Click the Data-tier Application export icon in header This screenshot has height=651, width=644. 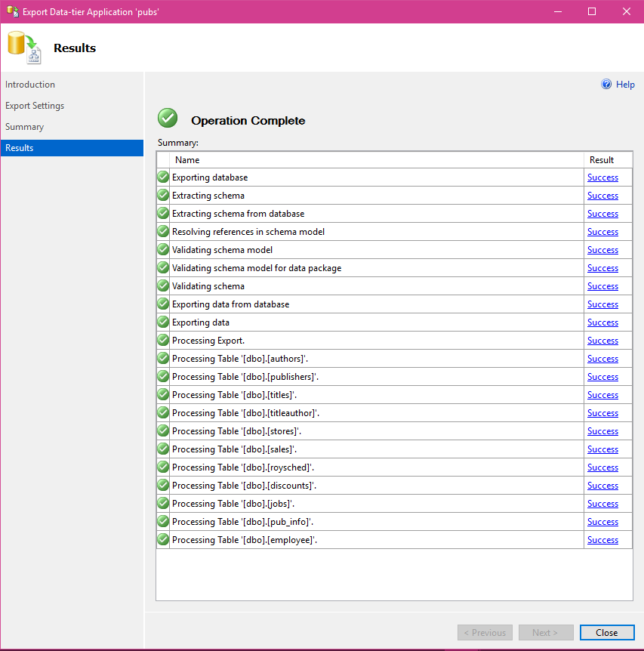tap(22, 46)
